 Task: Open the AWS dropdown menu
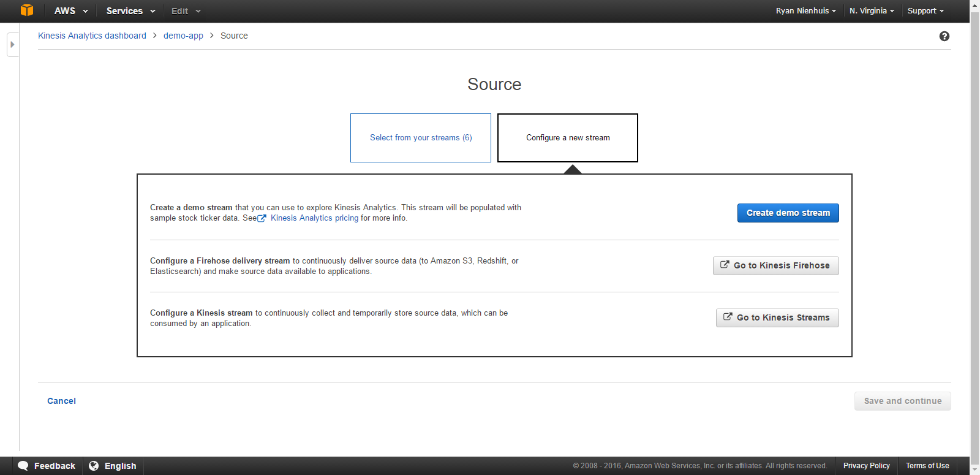point(71,11)
